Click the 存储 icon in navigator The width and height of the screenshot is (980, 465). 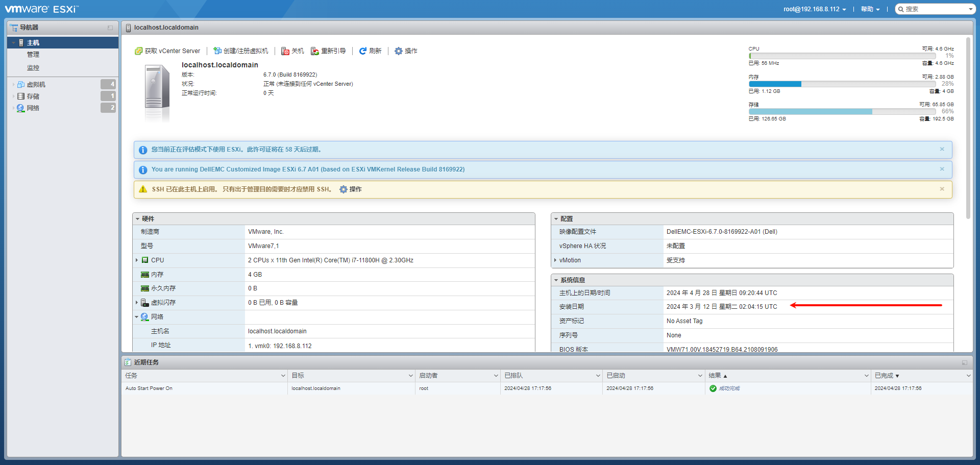[21, 96]
